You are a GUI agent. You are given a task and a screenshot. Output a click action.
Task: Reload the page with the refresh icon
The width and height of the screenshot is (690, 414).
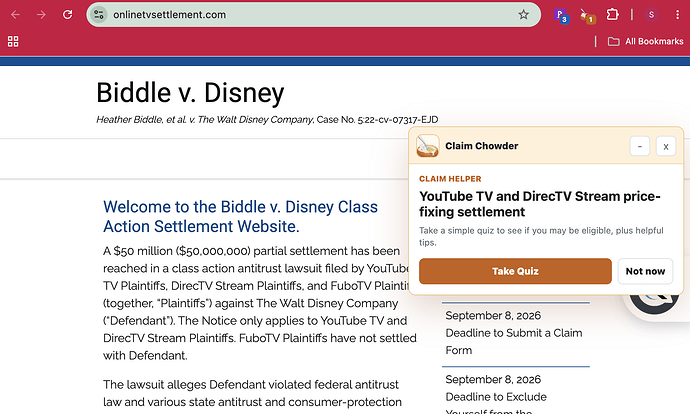(x=67, y=15)
